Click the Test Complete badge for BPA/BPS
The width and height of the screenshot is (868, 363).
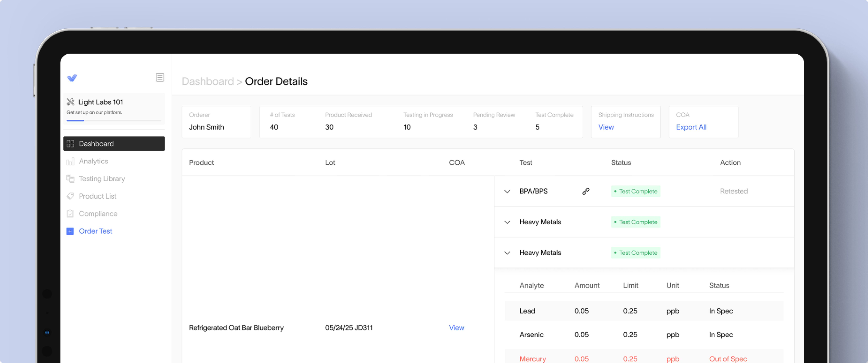click(x=636, y=191)
